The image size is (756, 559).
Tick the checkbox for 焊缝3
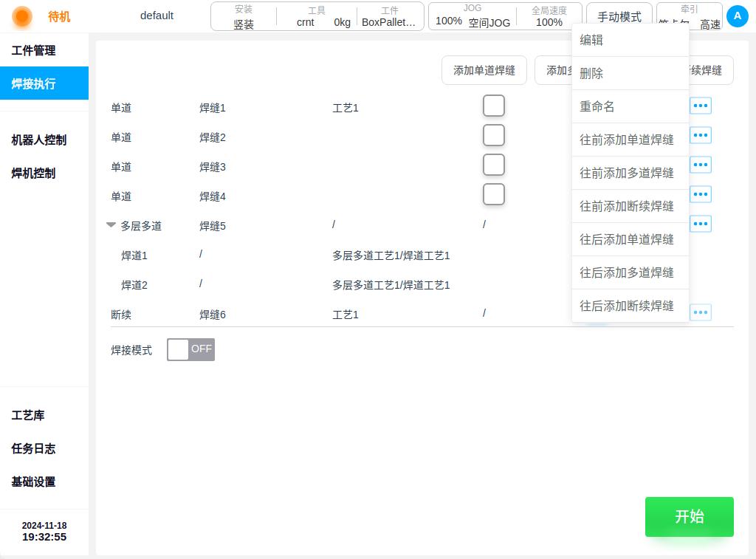click(494, 165)
